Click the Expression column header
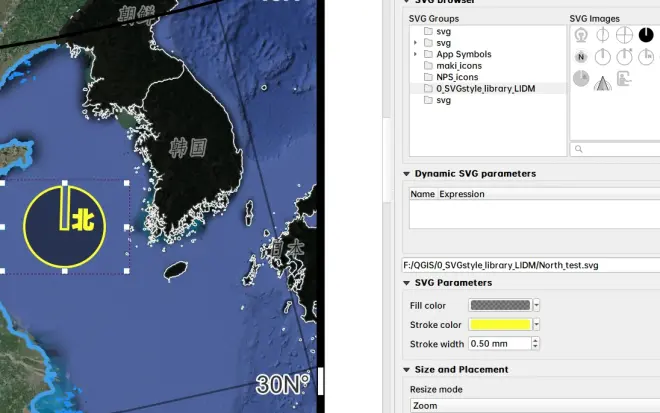 (462, 194)
